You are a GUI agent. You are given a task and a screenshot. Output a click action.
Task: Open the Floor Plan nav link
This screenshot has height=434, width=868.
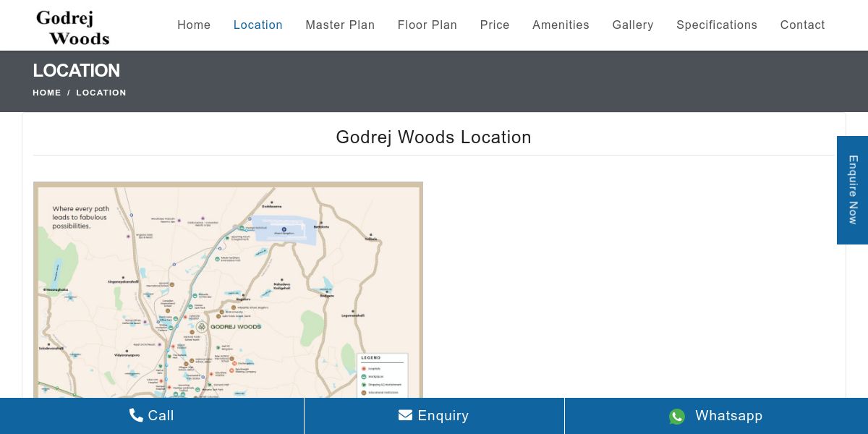(x=427, y=25)
